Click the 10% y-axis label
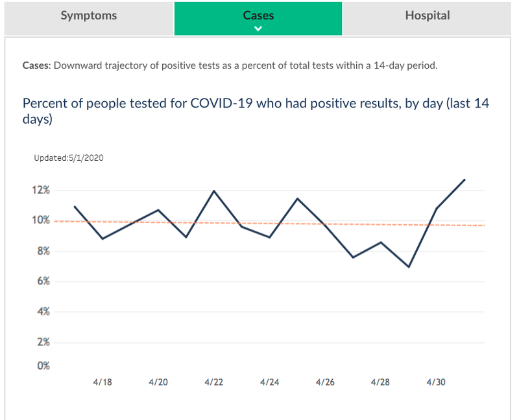This screenshot has width=519, height=420. coord(41,220)
